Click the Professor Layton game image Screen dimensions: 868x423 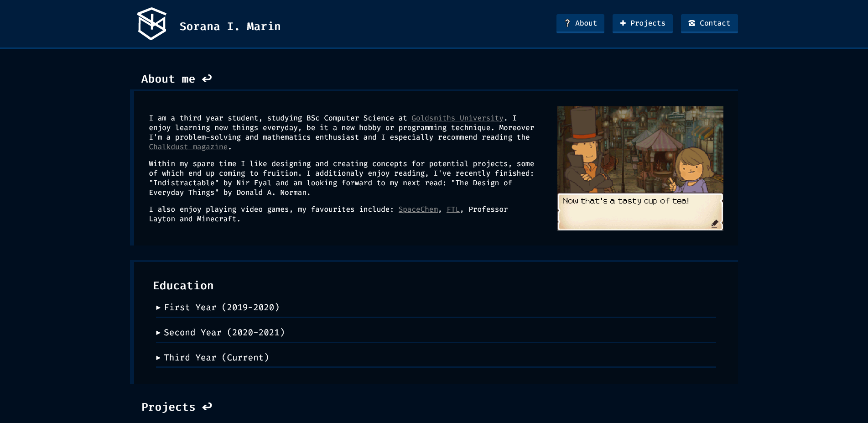click(x=640, y=168)
